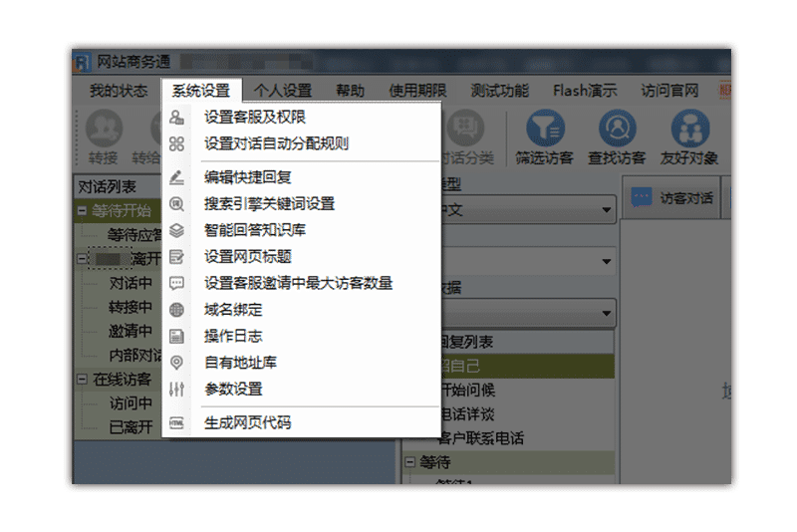Screen dimensions: 797x532
Task: Open the 个人设置 menu
Action: click(283, 91)
